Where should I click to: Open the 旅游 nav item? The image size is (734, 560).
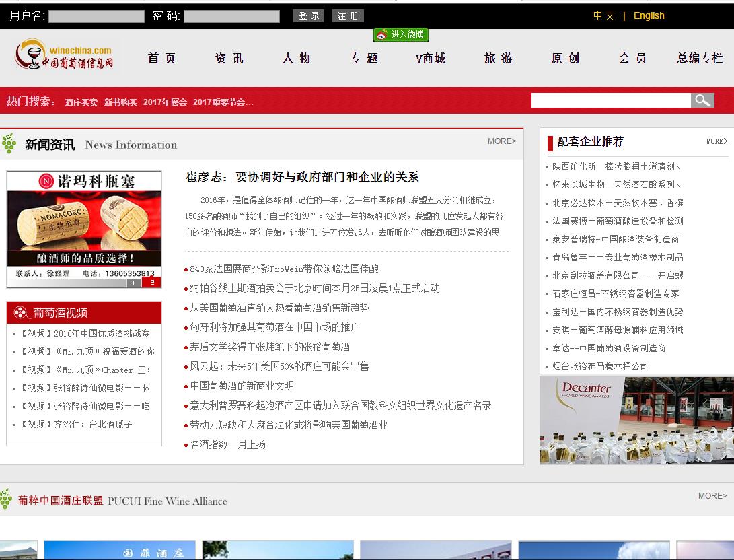click(x=498, y=58)
